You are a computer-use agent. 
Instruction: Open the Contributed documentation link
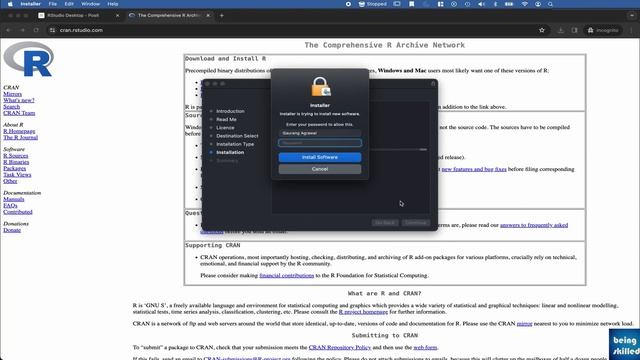tap(18, 212)
